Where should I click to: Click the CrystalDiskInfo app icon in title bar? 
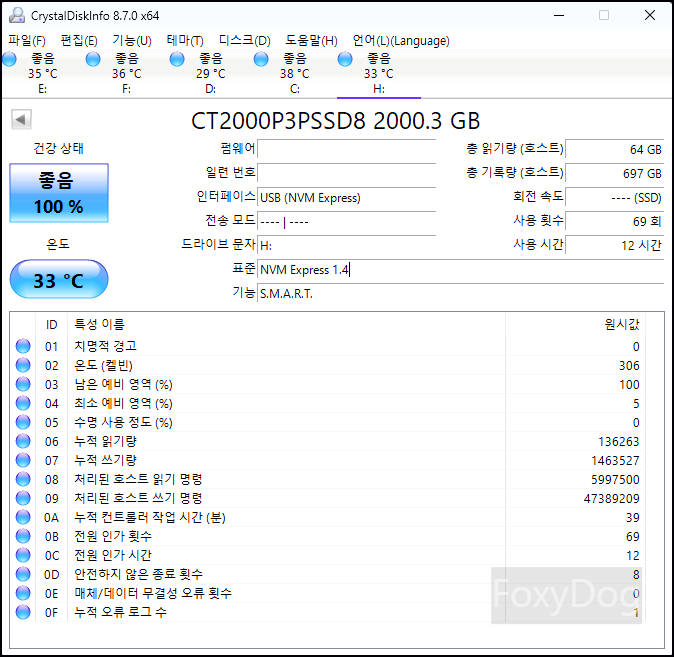(17, 15)
